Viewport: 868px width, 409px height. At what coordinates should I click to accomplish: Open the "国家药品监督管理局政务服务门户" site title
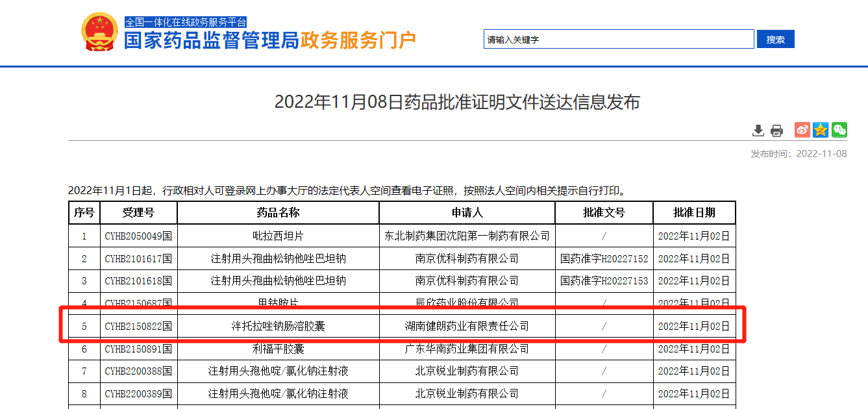(x=270, y=40)
